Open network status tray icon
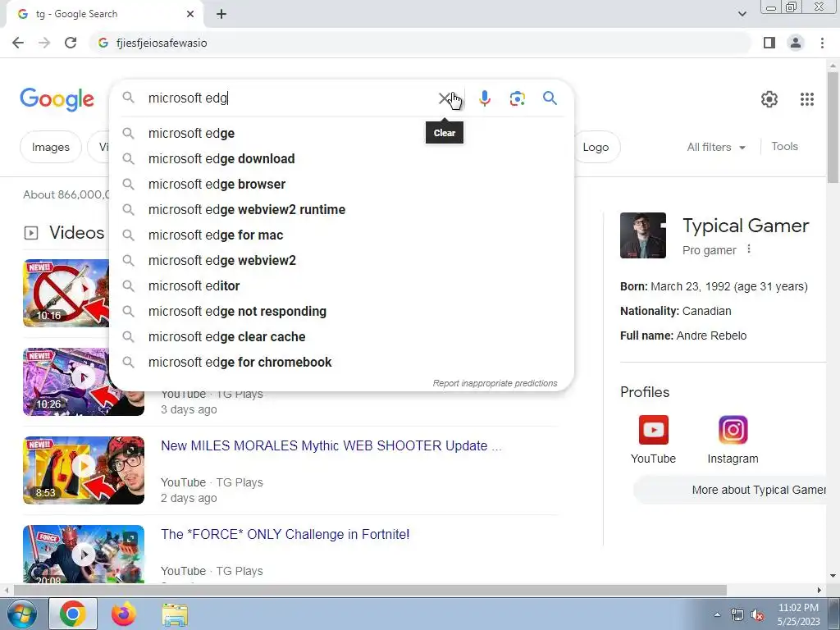 [737, 615]
